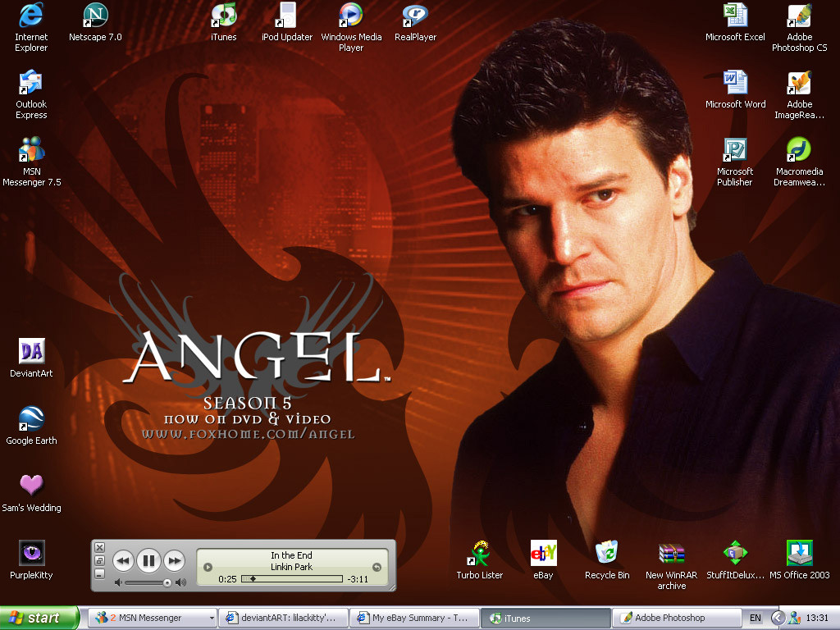Click the elapsed time 0:25 in iTunes
840x630 pixels.
coord(228,579)
